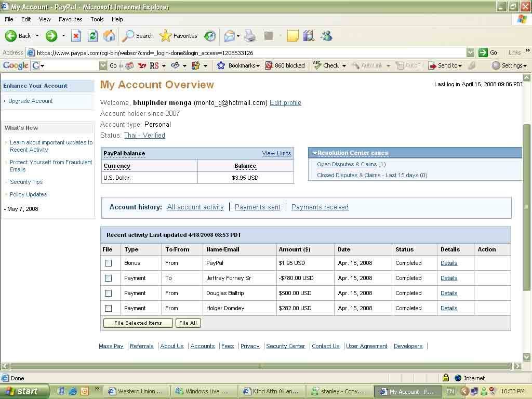Expand the Forward button history dropdown arrow

(63, 36)
